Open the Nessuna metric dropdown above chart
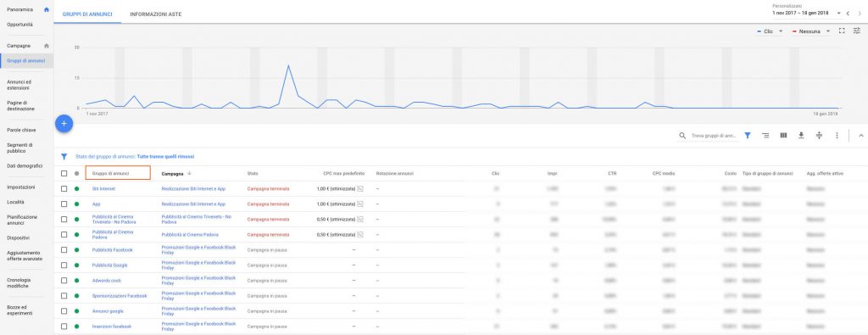 click(811, 31)
